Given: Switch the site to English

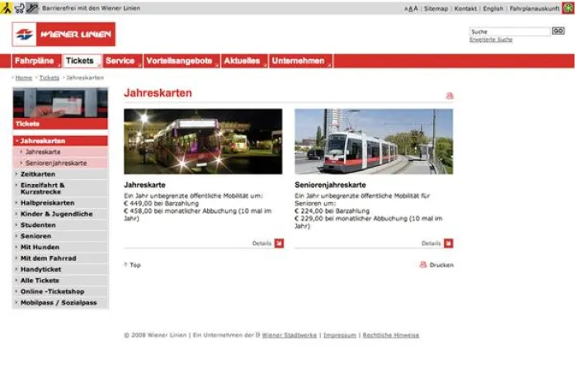Looking at the screenshot, I should (493, 8).
